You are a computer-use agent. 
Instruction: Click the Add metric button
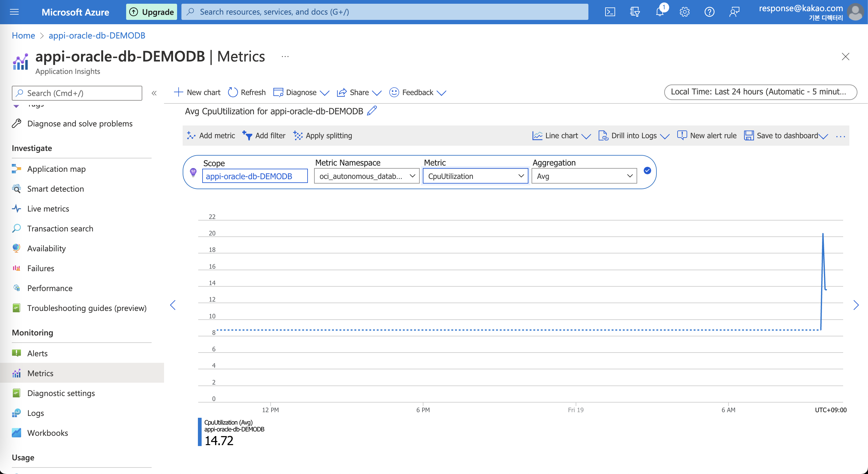(x=211, y=135)
